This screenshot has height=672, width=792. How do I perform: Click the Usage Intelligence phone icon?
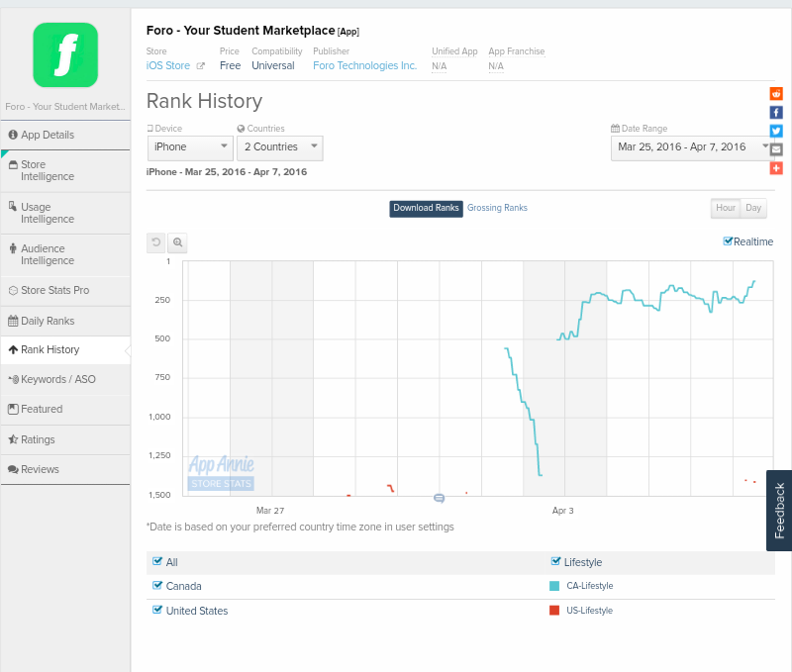tap(13, 206)
